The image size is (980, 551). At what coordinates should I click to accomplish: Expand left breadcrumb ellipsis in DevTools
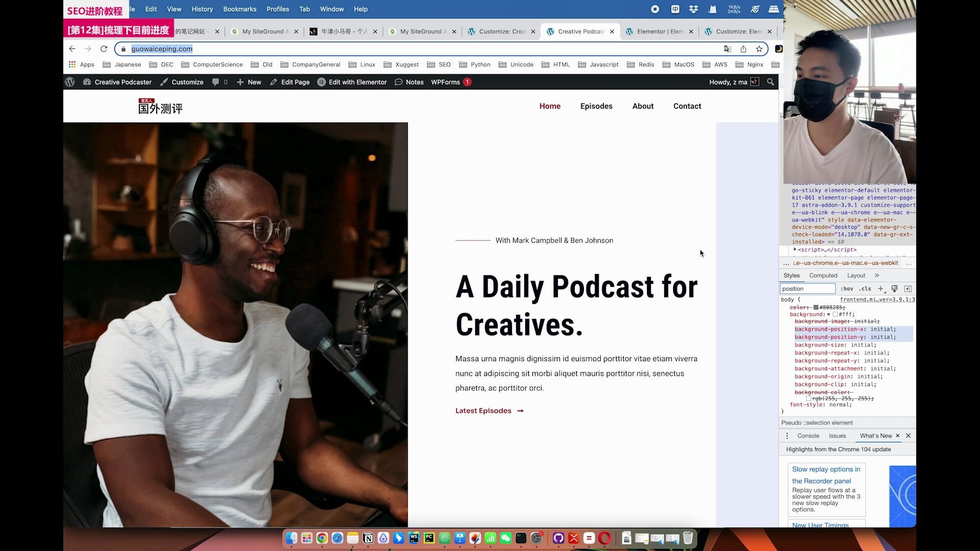pyautogui.click(x=786, y=263)
